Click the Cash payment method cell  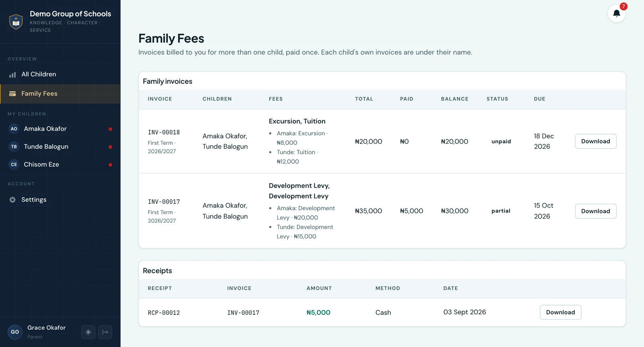tap(383, 312)
